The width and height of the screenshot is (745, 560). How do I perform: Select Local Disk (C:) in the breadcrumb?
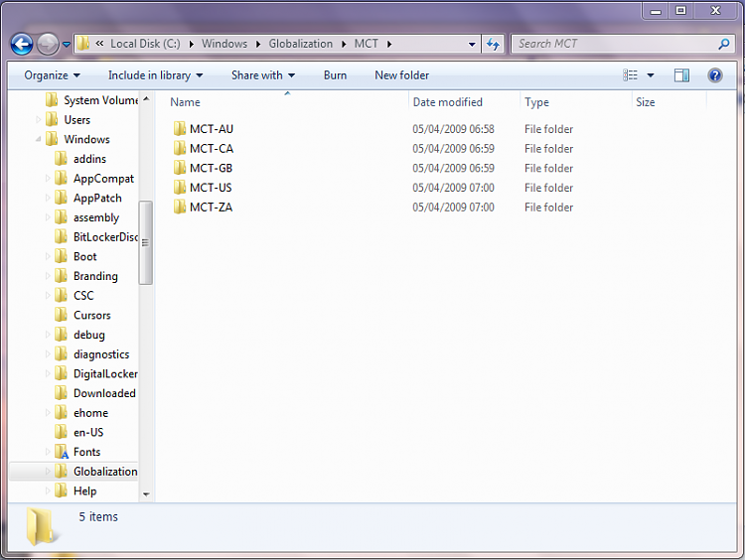coord(145,44)
